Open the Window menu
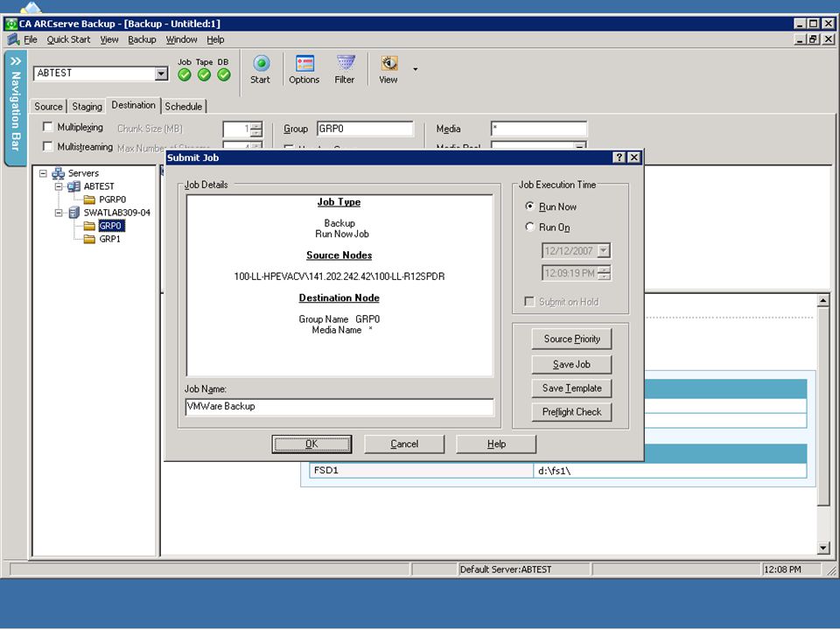 click(x=182, y=39)
